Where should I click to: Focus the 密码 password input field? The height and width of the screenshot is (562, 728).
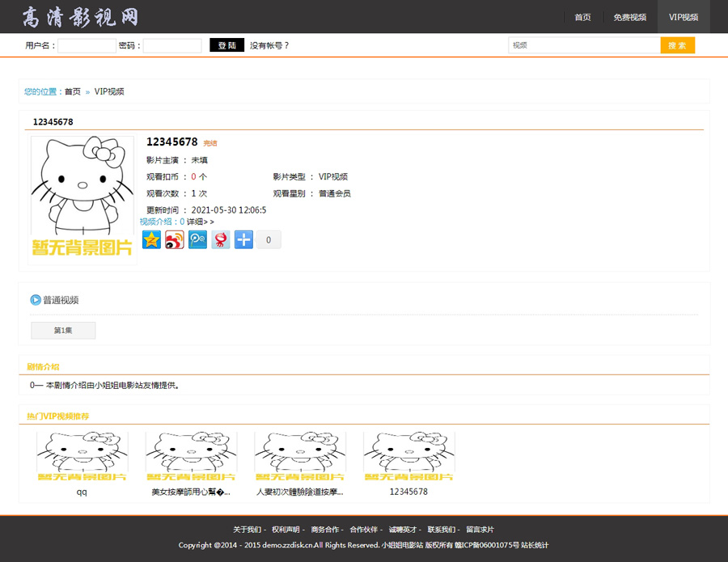click(172, 46)
